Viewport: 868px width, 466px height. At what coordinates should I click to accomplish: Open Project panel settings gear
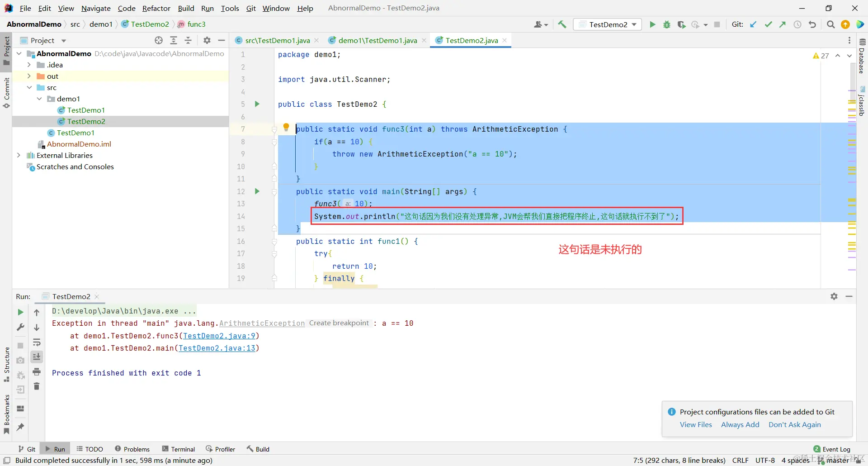[x=207, y=40]
